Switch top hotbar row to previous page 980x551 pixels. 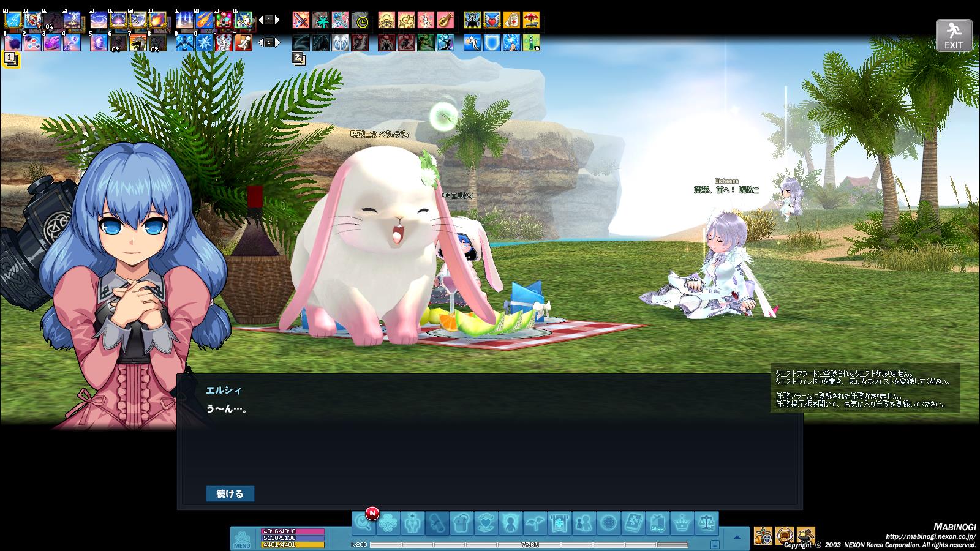point(259,20)
